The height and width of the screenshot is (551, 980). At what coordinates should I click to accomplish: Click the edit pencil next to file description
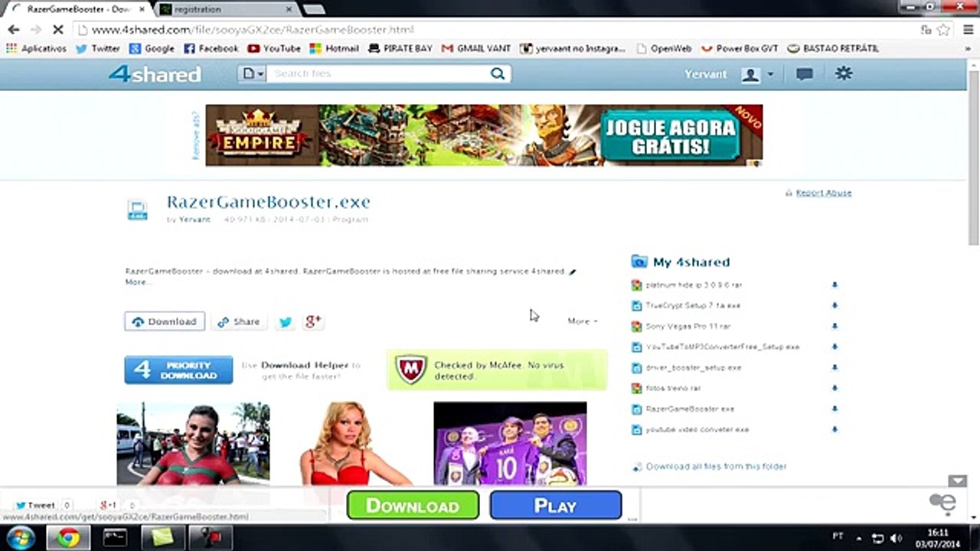[x=573, y=271]
